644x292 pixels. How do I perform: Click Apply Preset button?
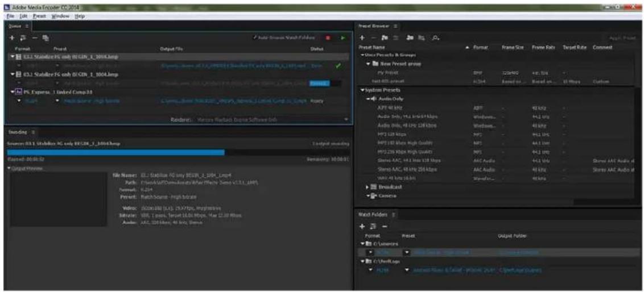[x=621, y=37]
